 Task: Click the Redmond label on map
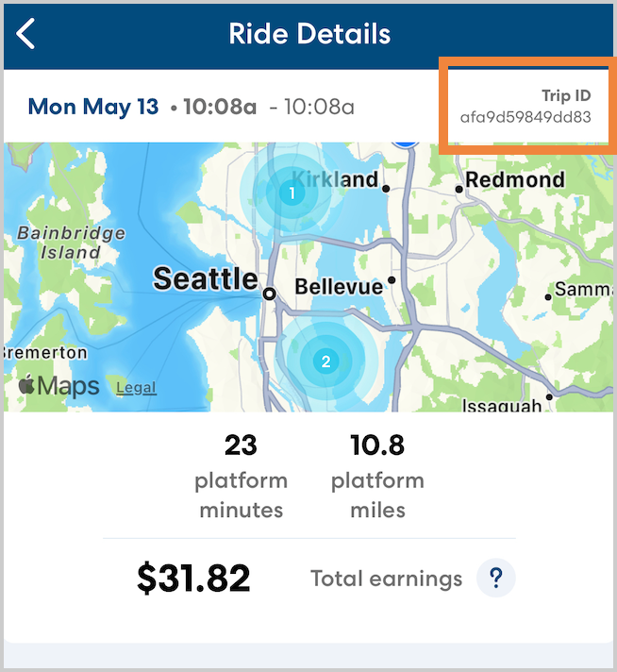pos(515,179)
